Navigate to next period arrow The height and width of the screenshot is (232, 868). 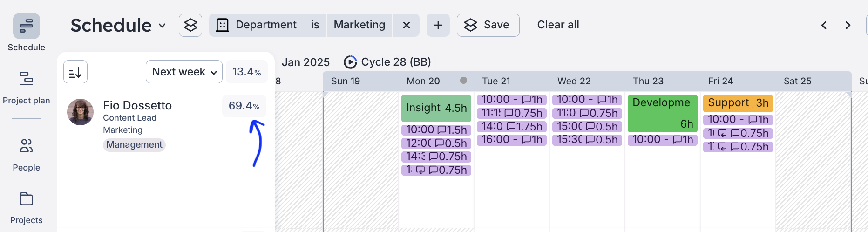click(848, 25)
